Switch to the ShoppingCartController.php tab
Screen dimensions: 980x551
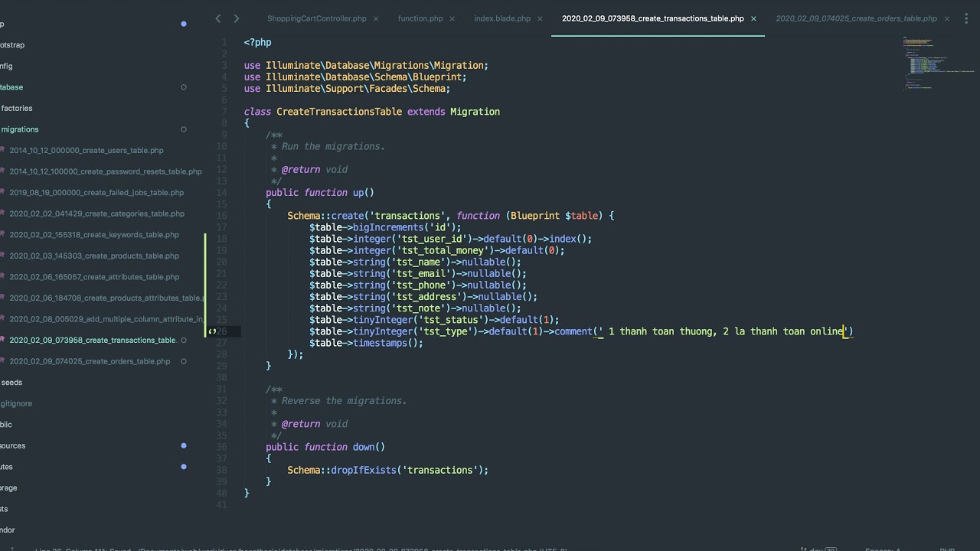(x=317, y=18)
